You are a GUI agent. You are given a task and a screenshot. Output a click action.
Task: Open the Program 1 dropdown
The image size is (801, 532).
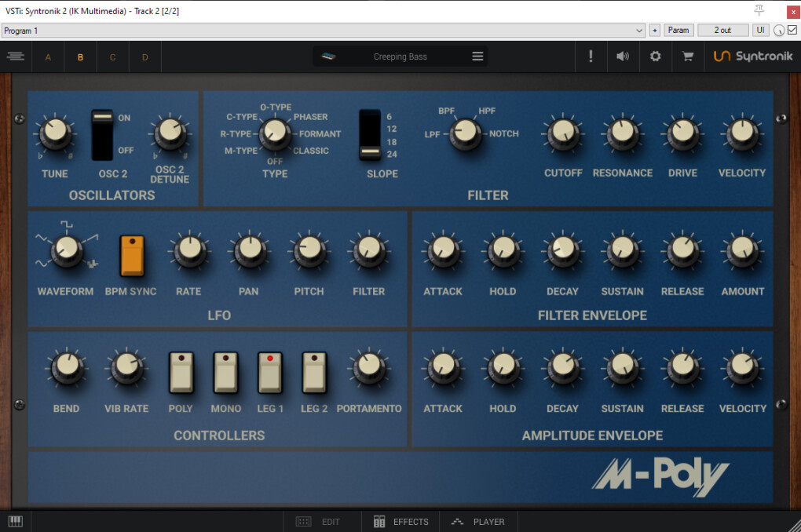[x=324, y=31]
